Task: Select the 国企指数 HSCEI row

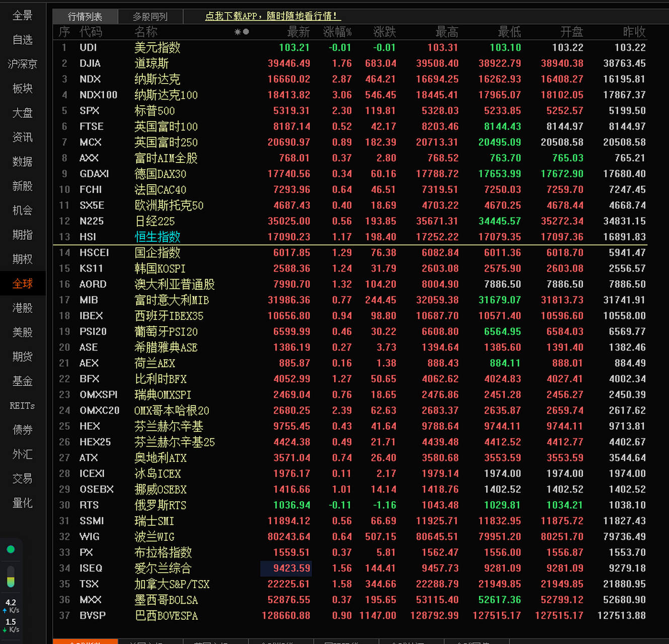Action: (350, 253)
